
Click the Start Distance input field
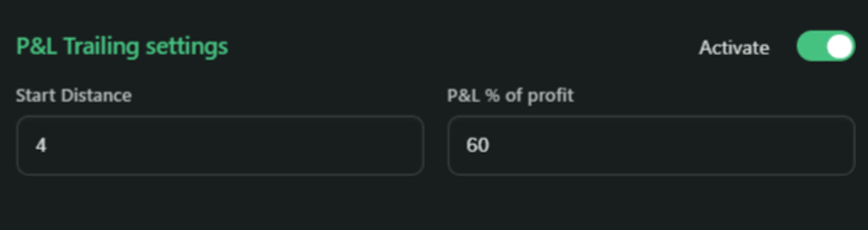click(x=220, y=146)
